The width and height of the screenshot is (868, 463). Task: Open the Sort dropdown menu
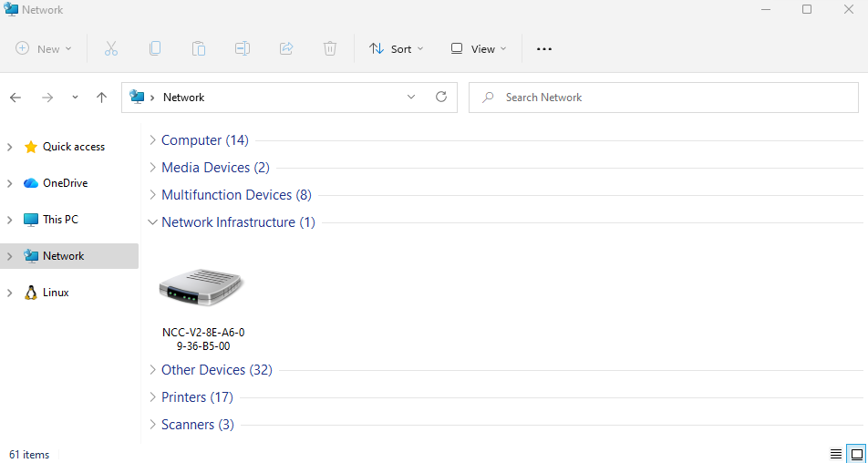397,48
